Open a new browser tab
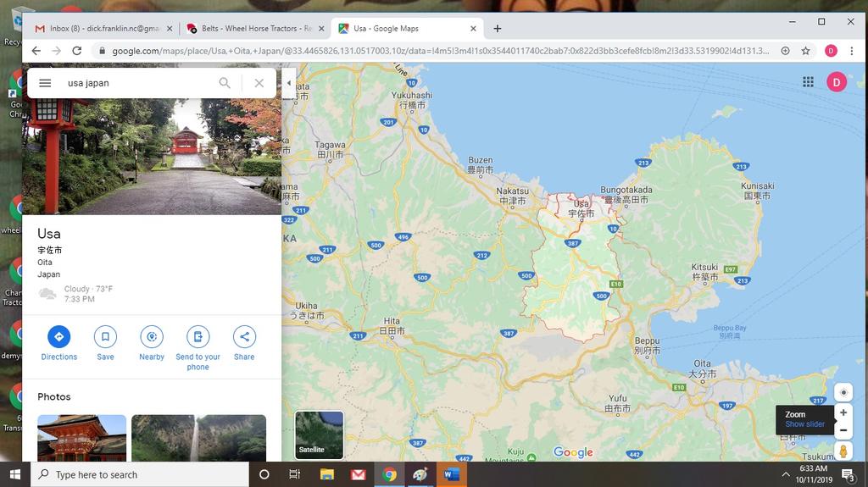 point(497,28)
